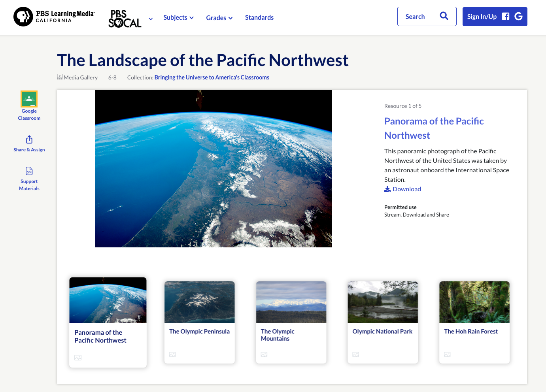This screenshot has width=546, height=392.
Task: Sign in with the Google icon
Action: 518,16
